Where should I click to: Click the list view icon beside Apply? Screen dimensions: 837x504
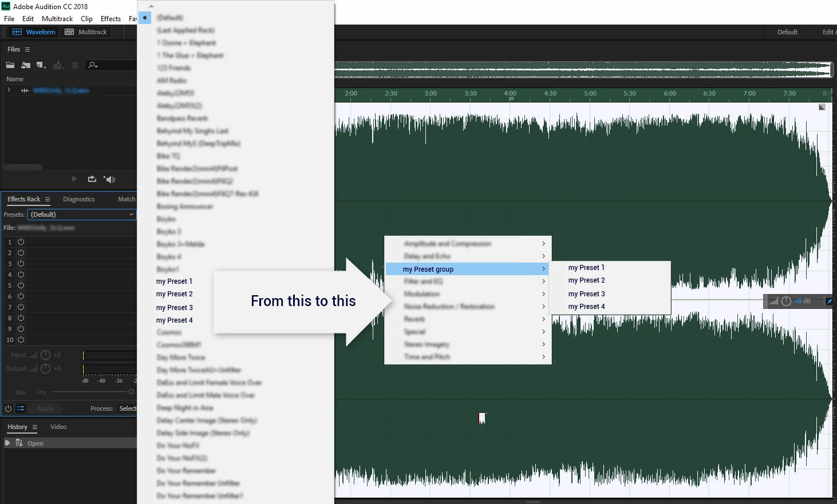pyautogui.click(x=21, y=408)
